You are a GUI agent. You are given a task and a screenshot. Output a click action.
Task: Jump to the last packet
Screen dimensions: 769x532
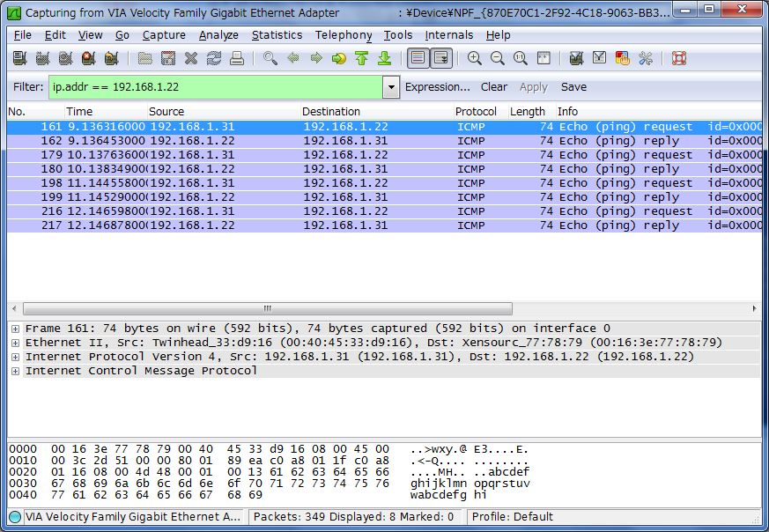click(385, 58)
